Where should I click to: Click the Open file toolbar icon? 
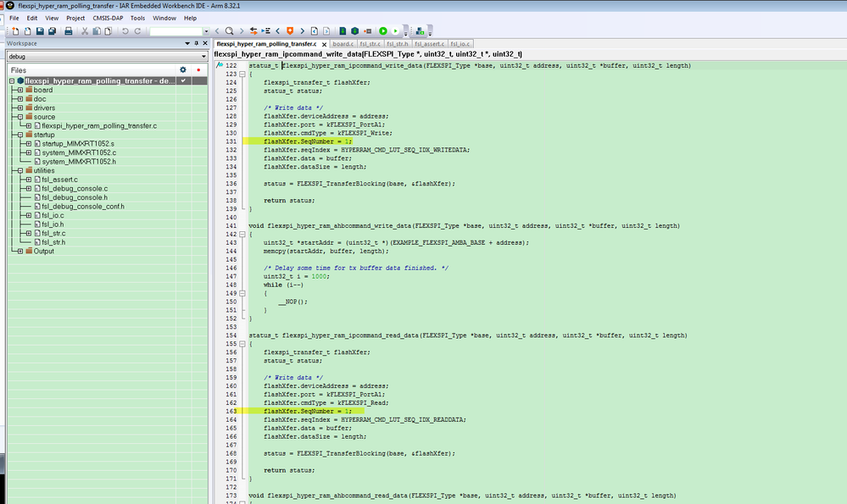pyautogui.click(x=27, y=31)
